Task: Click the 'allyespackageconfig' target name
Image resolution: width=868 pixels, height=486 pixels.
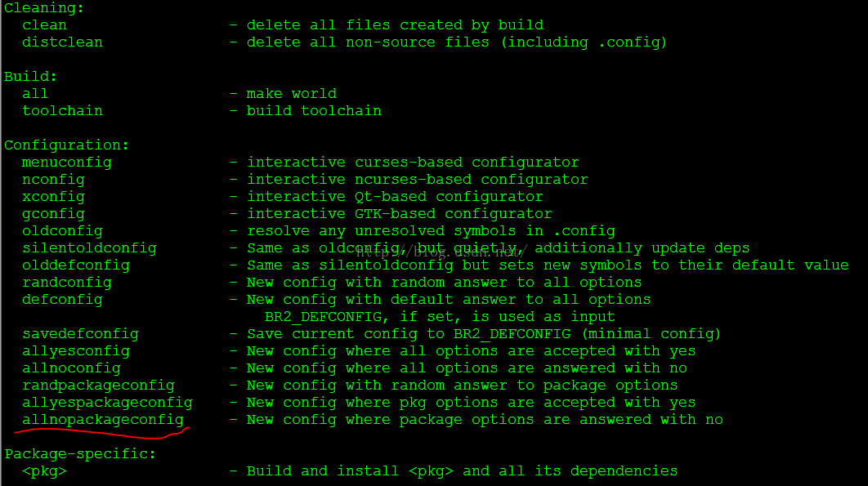Action: [x=107, y=403]
